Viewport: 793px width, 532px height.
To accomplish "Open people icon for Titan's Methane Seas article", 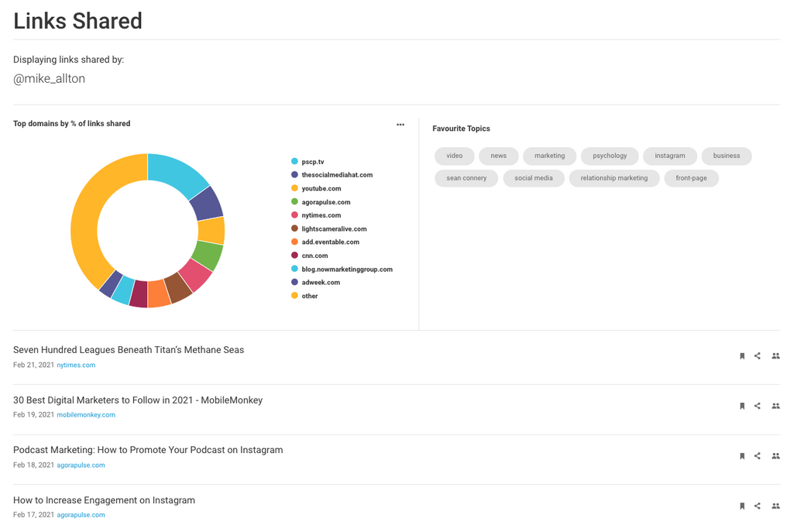I will tap(775, 356).
